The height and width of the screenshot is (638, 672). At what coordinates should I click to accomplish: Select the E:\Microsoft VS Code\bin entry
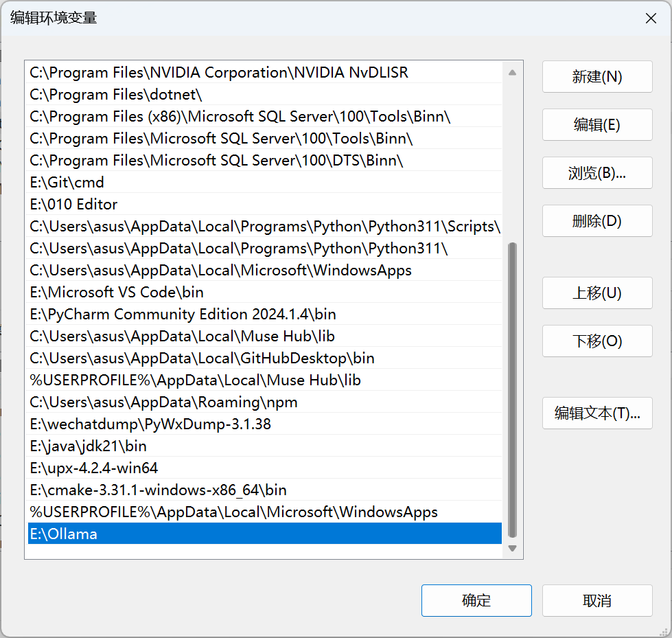point(265,292)
